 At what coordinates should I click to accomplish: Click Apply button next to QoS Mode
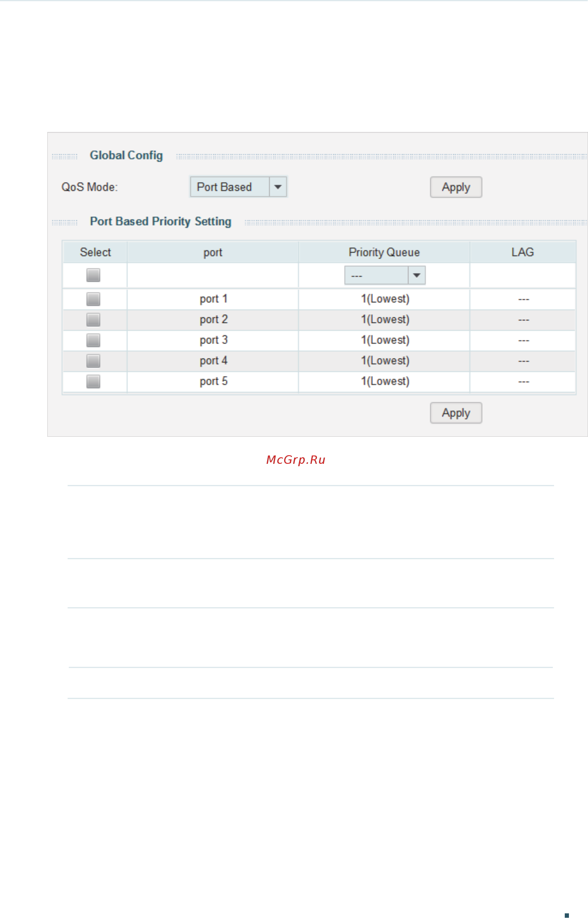click(x=456, y=187)
